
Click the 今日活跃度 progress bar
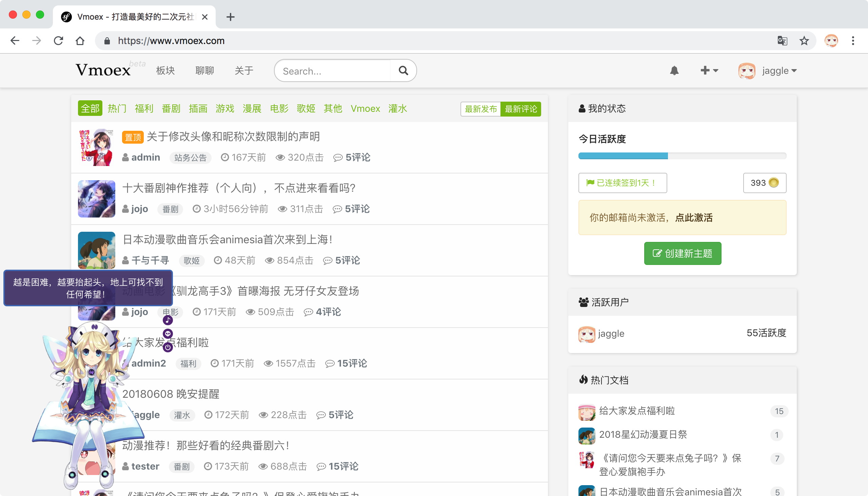pos(682,156)
